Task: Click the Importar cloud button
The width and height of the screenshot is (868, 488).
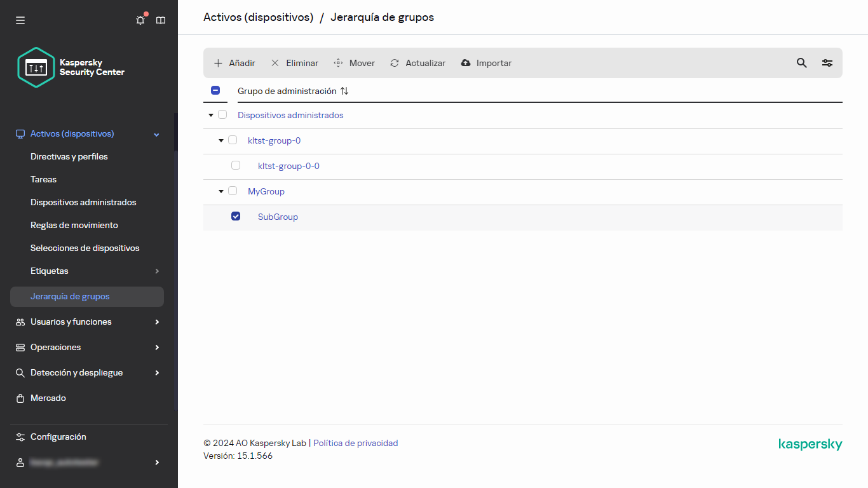Action: pyautogui.click(x=486, y=63)
